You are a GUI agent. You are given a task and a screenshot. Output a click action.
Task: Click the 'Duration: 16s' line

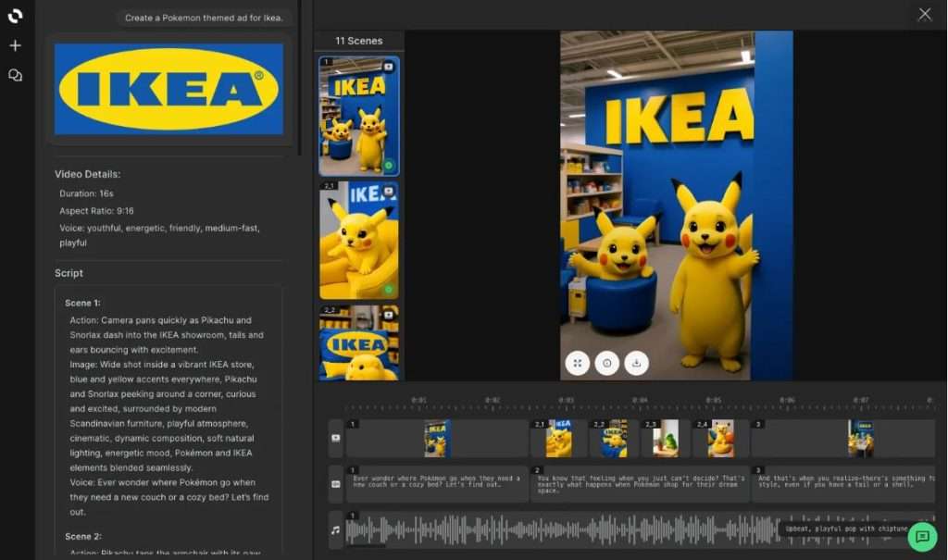(86, 193)
